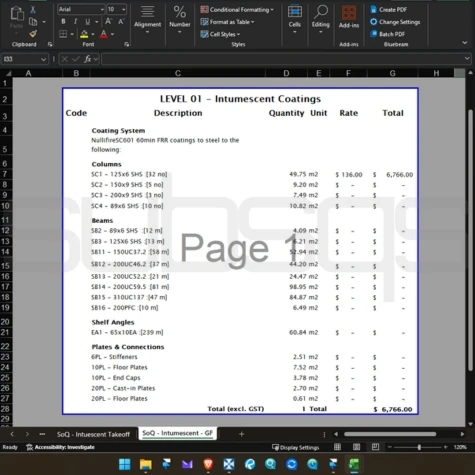Apply the yellow fill color
Screen dimensions: 475x475
(84, 34)
